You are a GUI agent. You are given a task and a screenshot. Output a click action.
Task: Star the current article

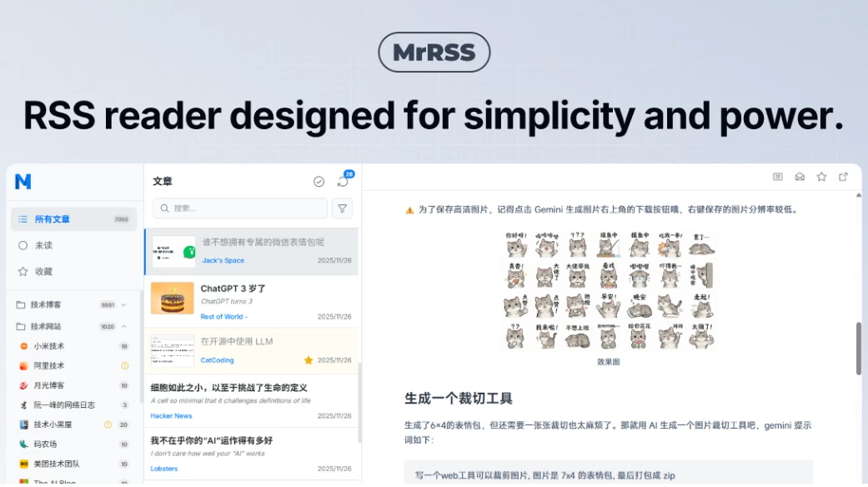pyautogui.click(x=821, y=177)
